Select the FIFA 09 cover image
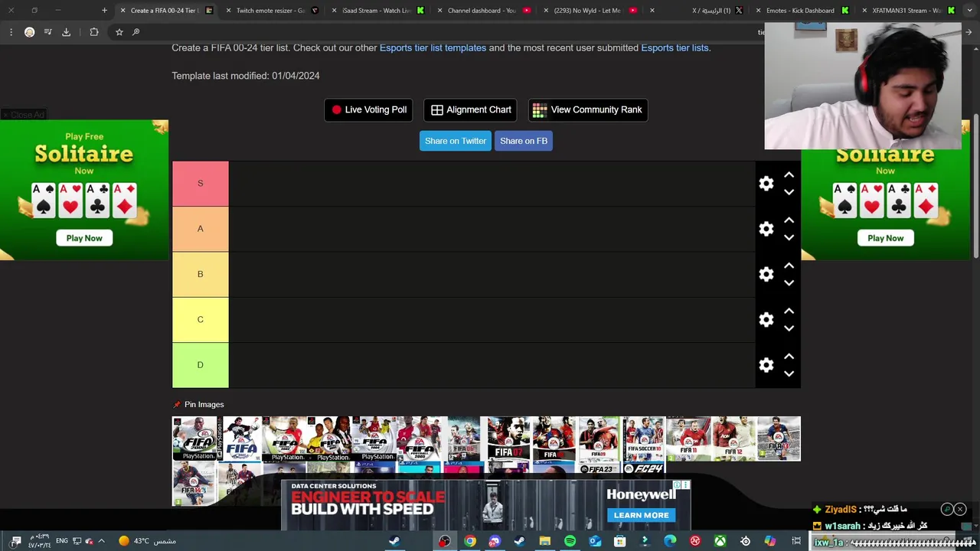The image size is (980, 551). (599, 439)
